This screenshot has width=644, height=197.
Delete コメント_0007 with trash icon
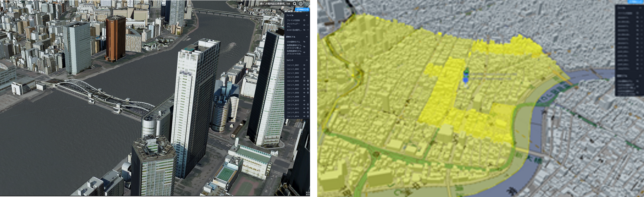(x=308, y=89)
